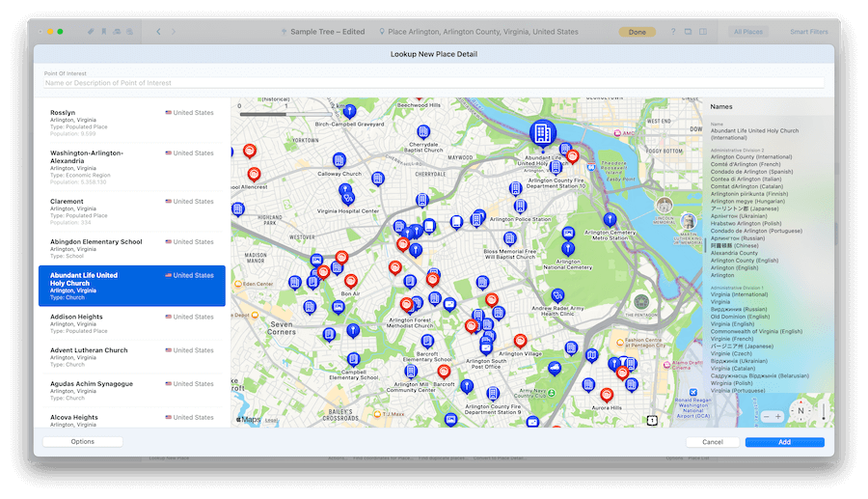Click the Calloway Church map pin
Image resolution: width=868 pixels, height=499 pixels.
[x=339, y=160]
